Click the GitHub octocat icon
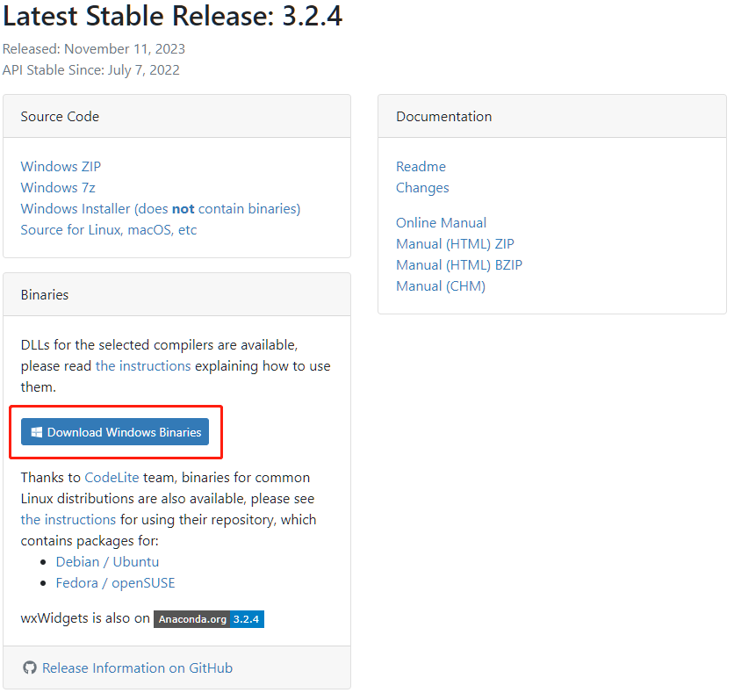 coord(30,668)
